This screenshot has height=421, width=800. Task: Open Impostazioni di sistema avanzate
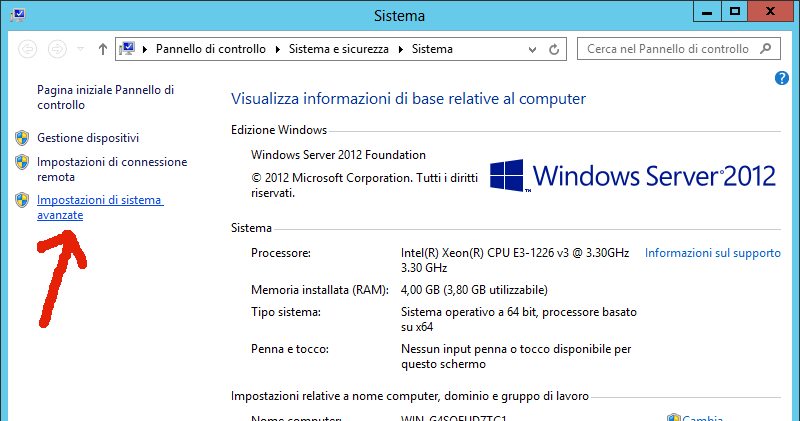[x=100, y=207]
